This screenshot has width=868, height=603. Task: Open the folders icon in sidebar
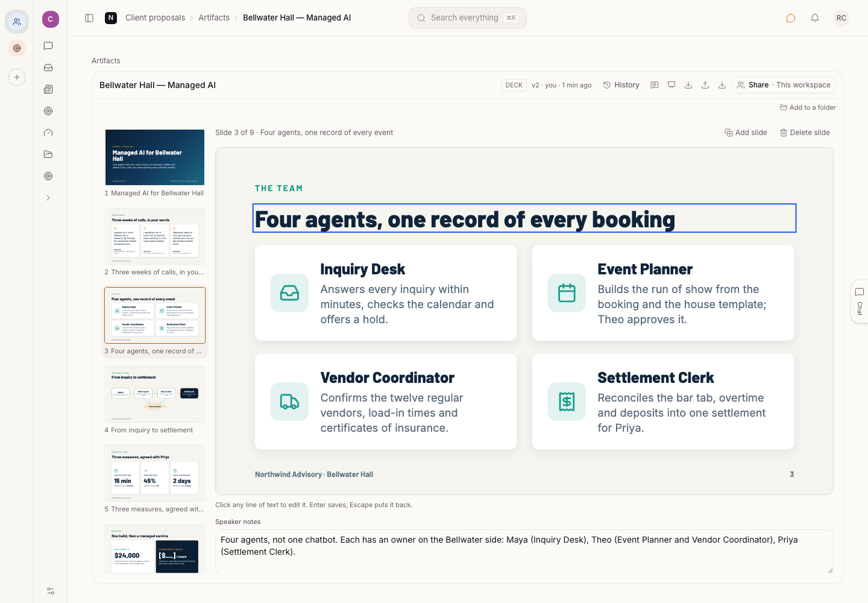(x=48, y=154)
